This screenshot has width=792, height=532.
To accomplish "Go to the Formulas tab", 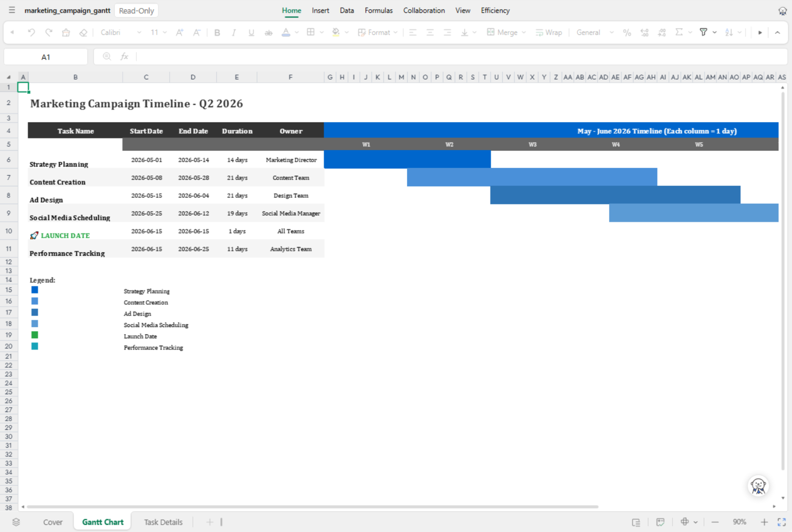I will (x=379, y=10).
